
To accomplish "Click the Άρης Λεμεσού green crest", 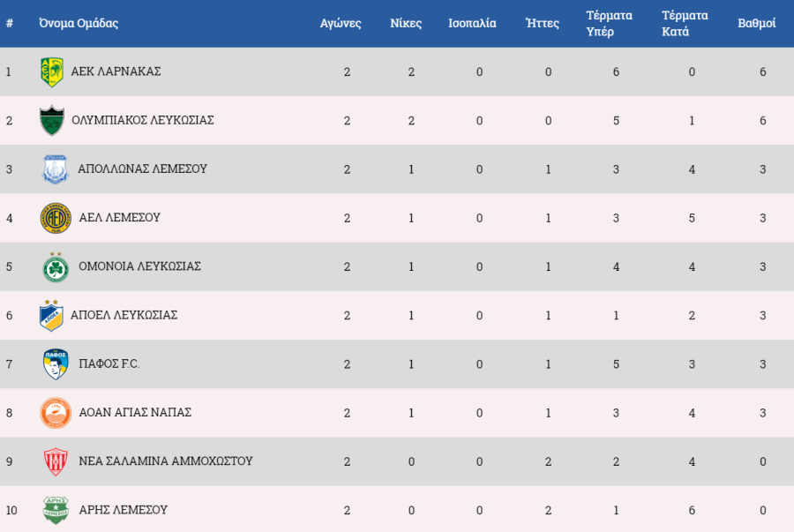I will [x=56, y=510].
